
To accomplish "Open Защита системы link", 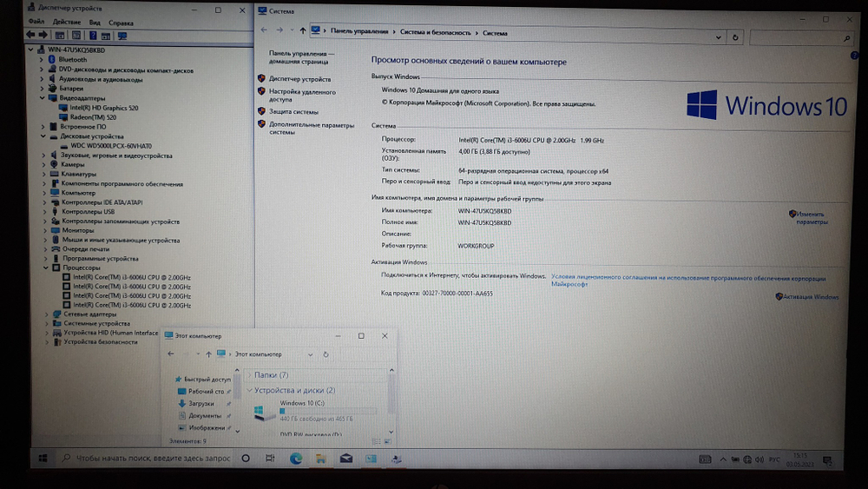I will pos(293,111).
